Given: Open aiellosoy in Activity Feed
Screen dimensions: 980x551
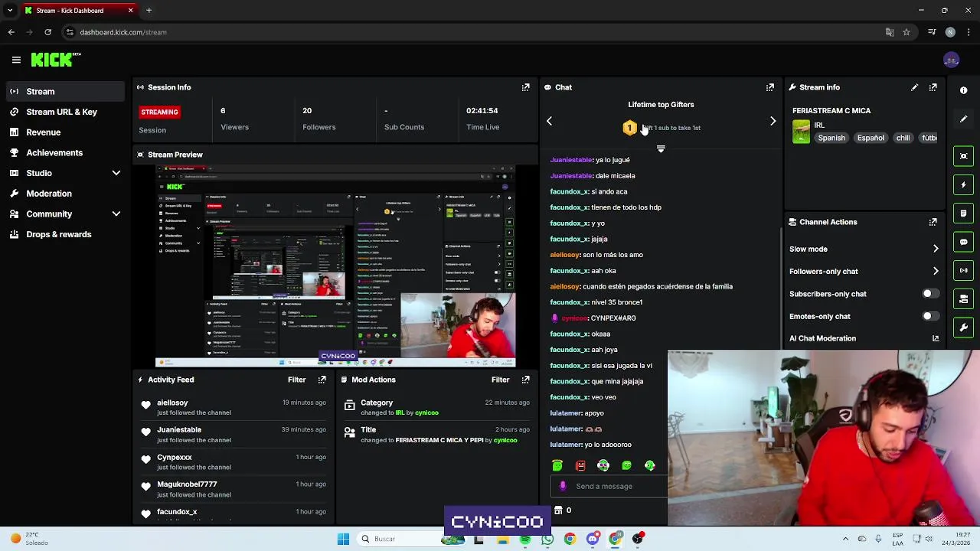Looking at the screenshot, I should (172, 403).
